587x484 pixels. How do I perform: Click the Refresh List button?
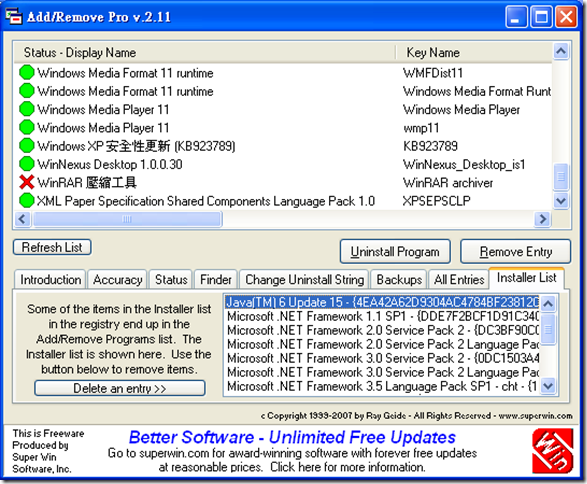coord(52,247)
